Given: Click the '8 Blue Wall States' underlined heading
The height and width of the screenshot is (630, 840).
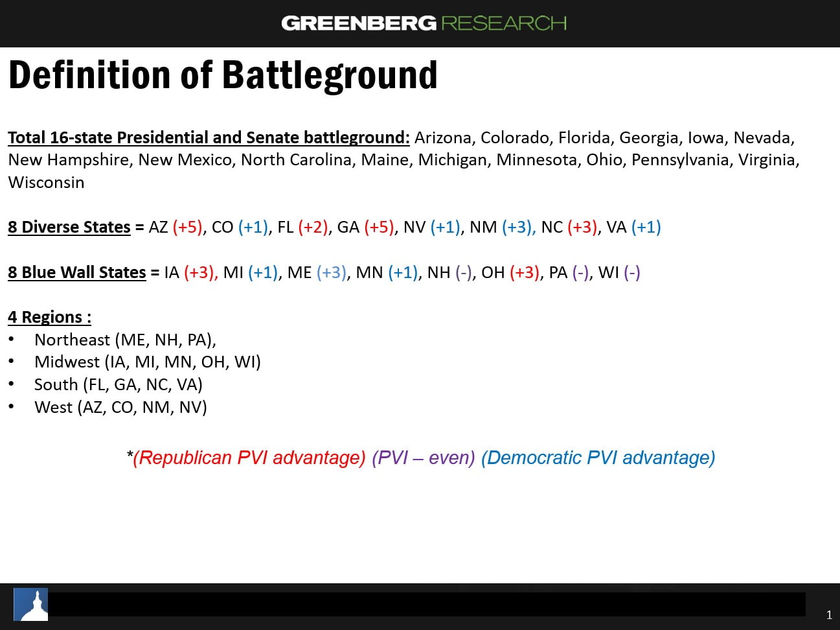Looking at the screenshot, I should [x=77, y=272].
